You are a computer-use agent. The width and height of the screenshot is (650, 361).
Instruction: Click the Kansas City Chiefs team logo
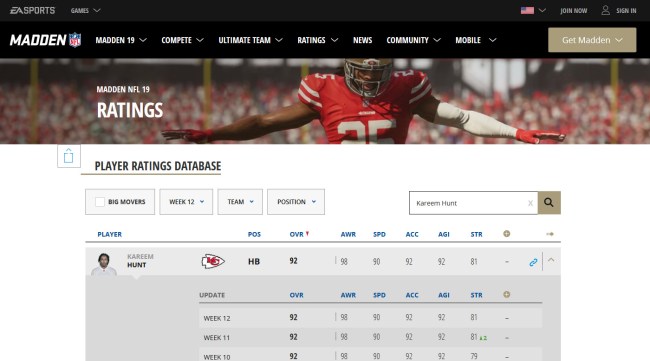(213, 261)
